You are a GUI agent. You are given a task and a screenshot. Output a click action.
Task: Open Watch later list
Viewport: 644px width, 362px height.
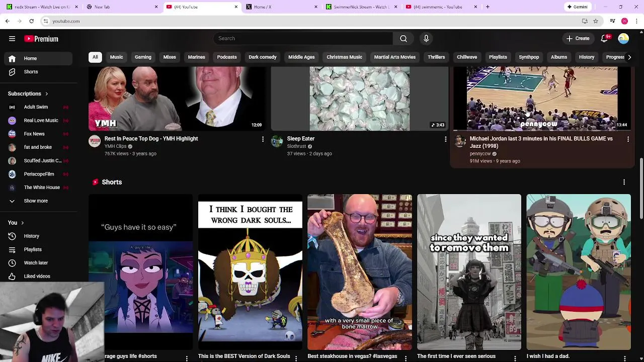pos(38,263)
